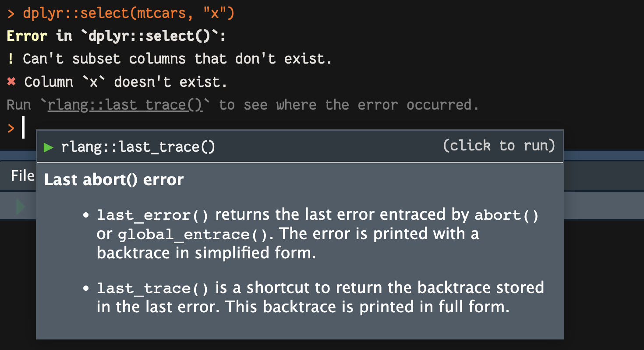Click the blue pane divider strip beside the popup

pos(604,156)
